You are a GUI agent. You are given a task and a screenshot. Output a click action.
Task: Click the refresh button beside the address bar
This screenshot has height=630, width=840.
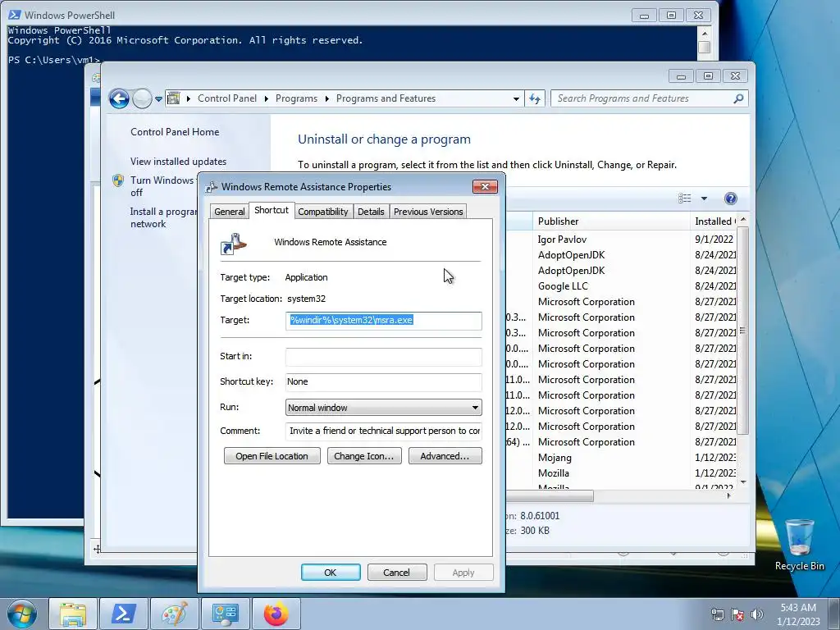(535, 98)
